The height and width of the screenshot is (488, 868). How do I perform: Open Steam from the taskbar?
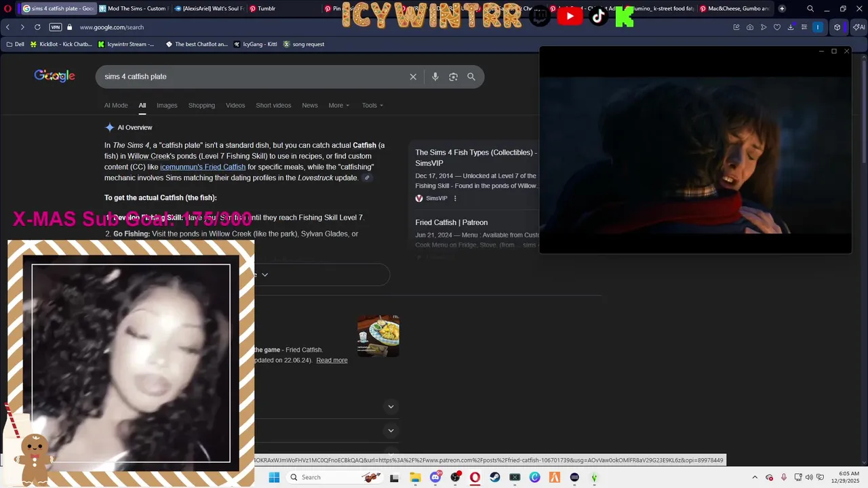point(495,477)
